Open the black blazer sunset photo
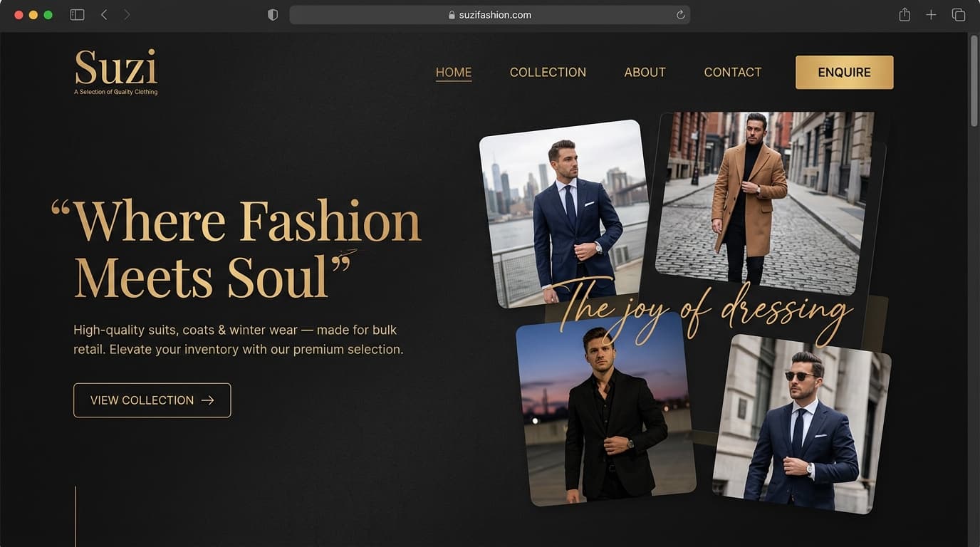This screenshot has width=980, height=547. [605, 411]
